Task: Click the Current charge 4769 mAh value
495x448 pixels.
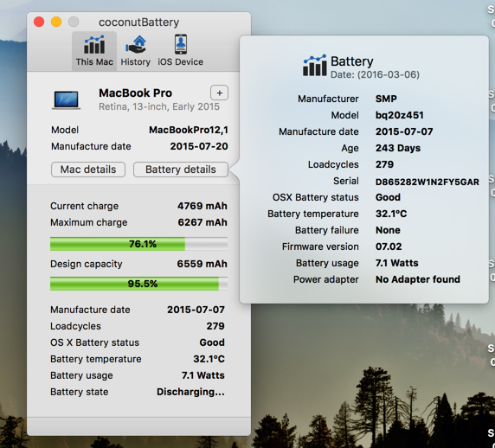Action: coord(202,206)
